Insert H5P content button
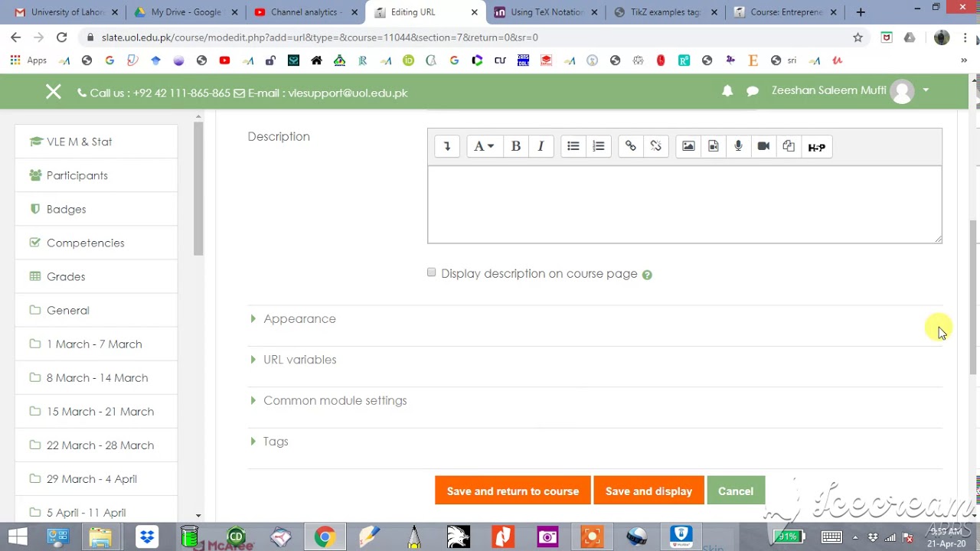 tap(816, 146)
